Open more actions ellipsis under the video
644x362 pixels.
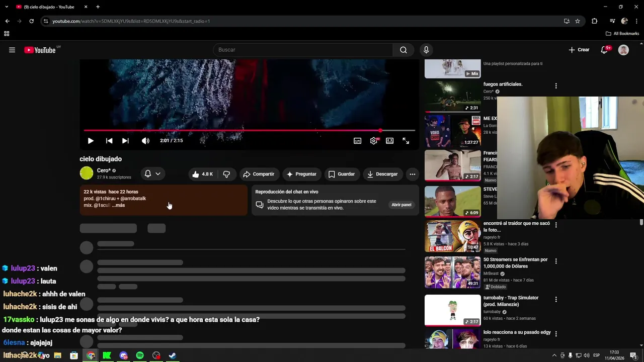coord(413,174)
